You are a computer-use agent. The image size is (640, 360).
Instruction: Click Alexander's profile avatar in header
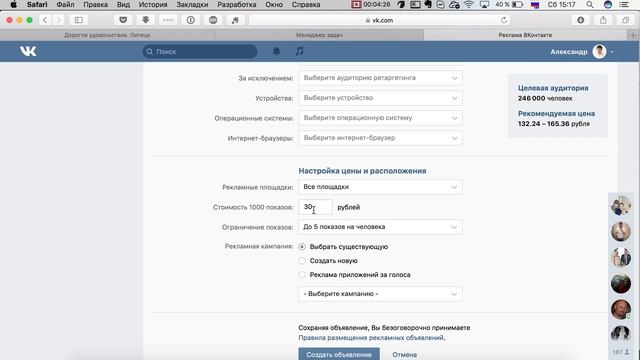point(599,51)
